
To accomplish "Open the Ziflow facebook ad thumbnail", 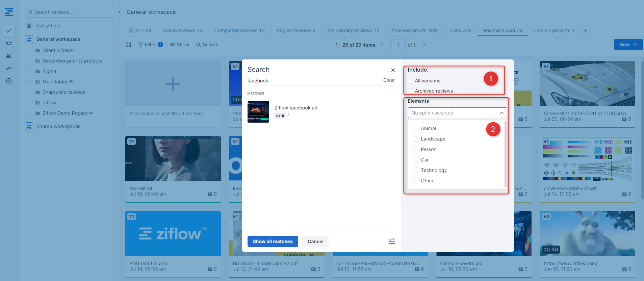I will [x=258, y=112].
